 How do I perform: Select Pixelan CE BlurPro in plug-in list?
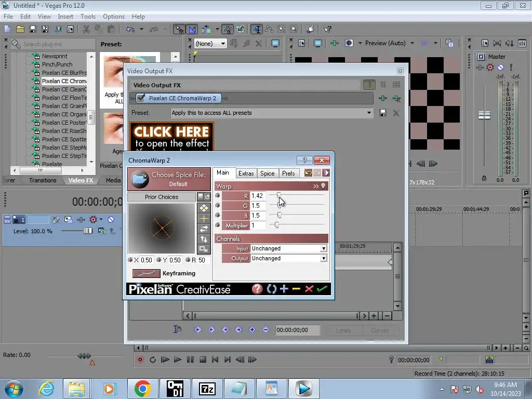[64, 73]
